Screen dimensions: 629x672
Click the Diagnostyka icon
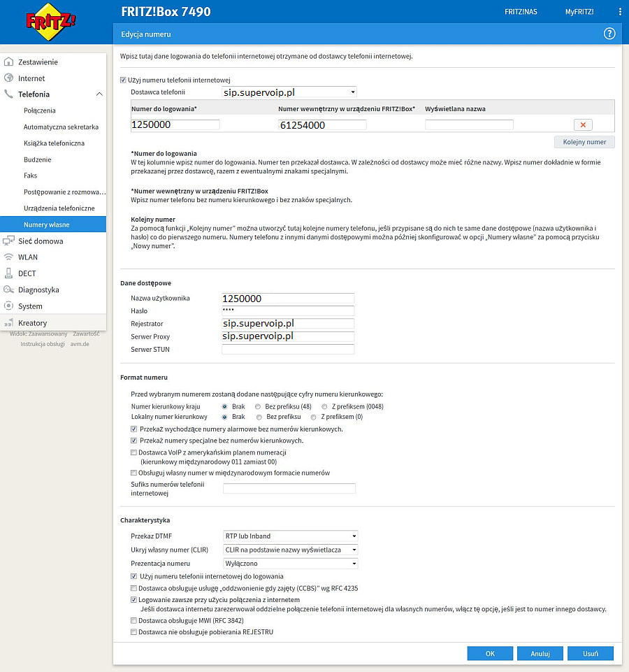(x=8, y=289)
